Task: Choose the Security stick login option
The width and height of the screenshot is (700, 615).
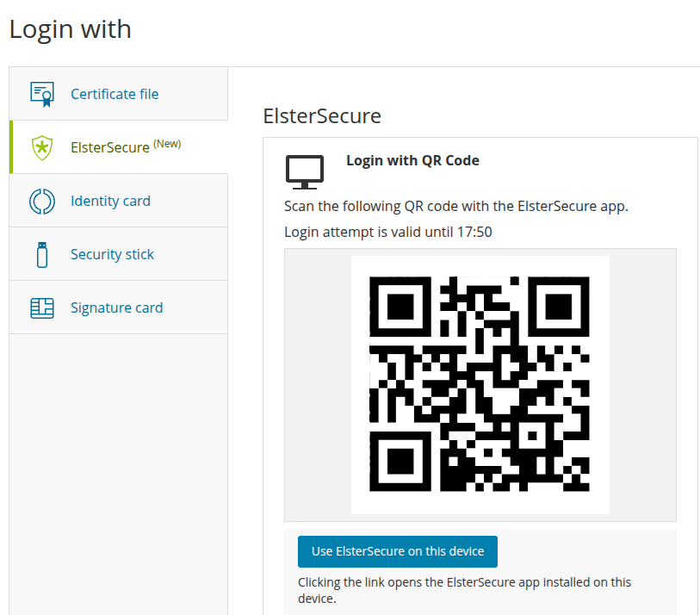Action: click(118, 254)
